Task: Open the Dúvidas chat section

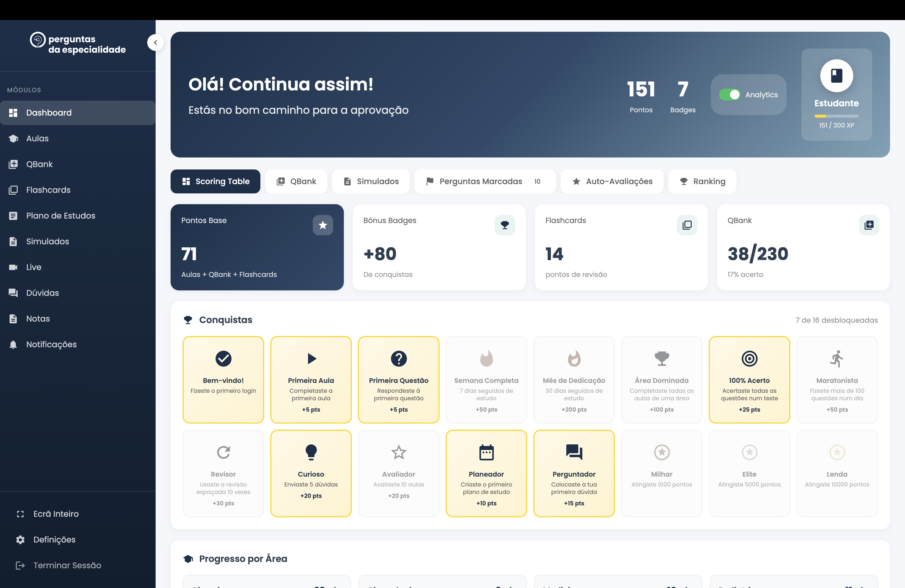Action: click(42, 293)
